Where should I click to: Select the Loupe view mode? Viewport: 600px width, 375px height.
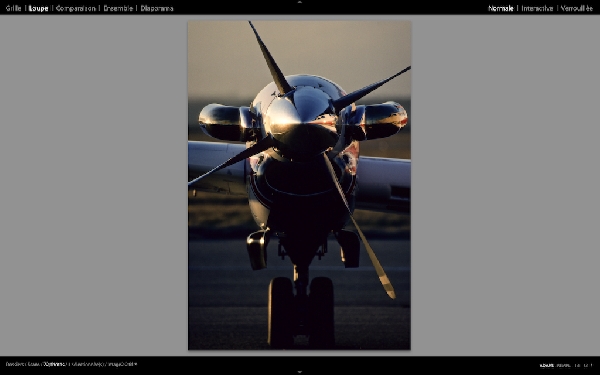pos(39,8)
